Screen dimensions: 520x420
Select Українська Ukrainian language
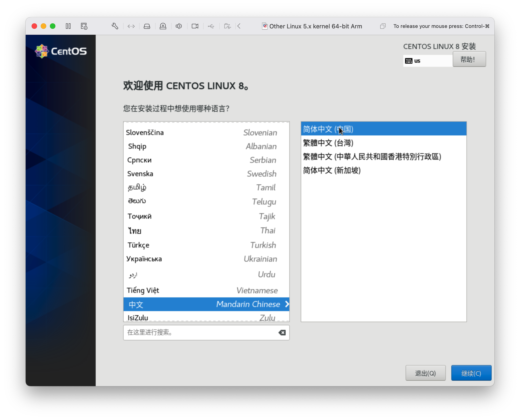[x=206, y=259]
